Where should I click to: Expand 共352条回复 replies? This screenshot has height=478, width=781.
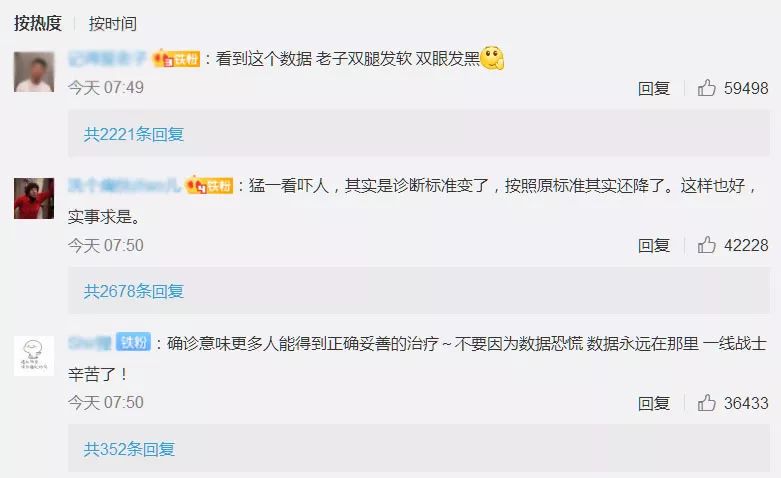coord(130,449)
